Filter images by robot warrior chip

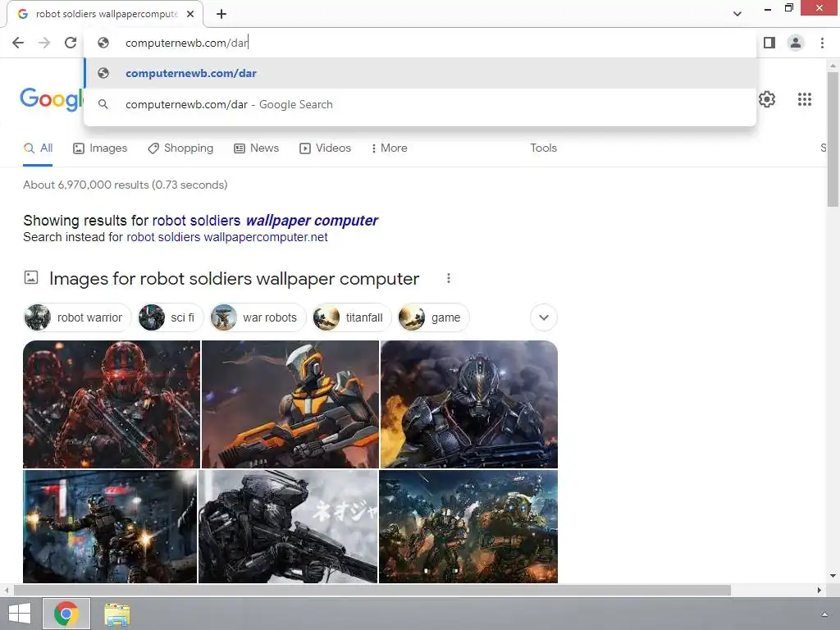77,317
